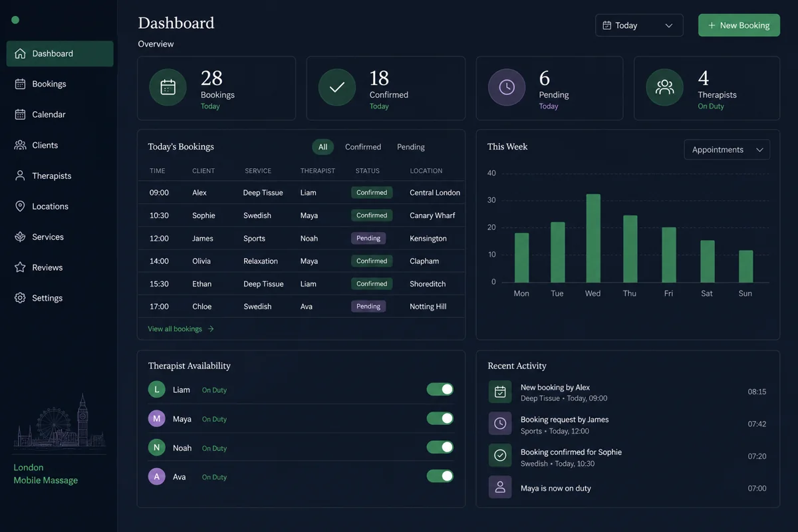This screenshot has width=798, height=532.
Task: Click the Therapists person icon in sidebar
Action: click(20, 176)
